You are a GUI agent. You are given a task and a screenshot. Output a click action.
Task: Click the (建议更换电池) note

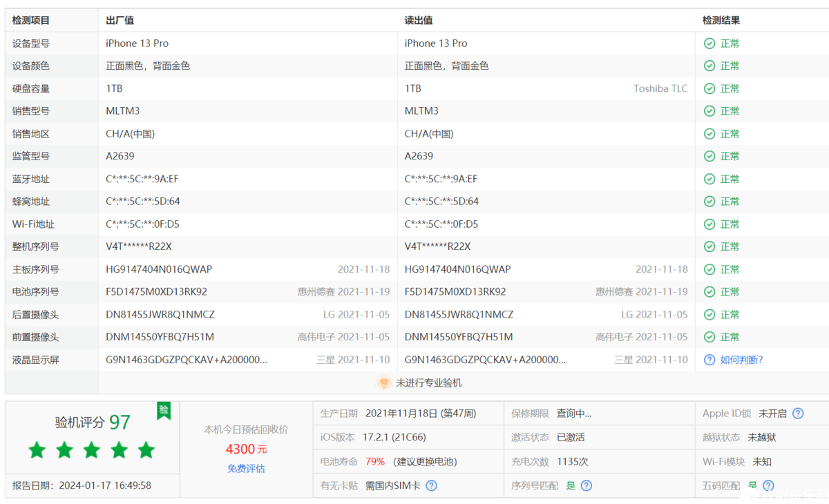(x=425, y=461)
